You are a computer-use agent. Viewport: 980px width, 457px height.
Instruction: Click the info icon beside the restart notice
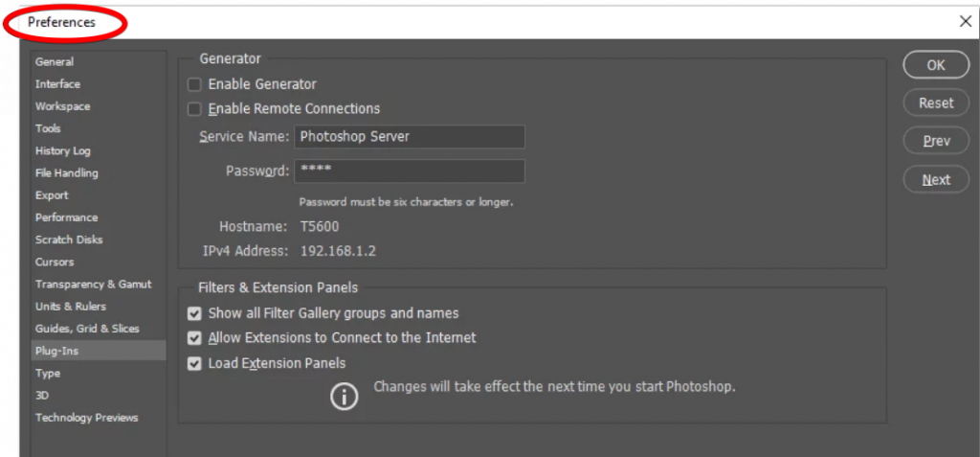tap(345, 396)
